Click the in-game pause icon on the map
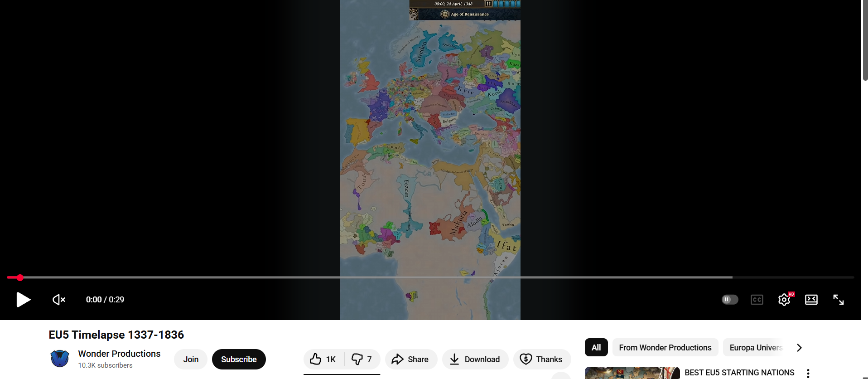 (488, 4)
